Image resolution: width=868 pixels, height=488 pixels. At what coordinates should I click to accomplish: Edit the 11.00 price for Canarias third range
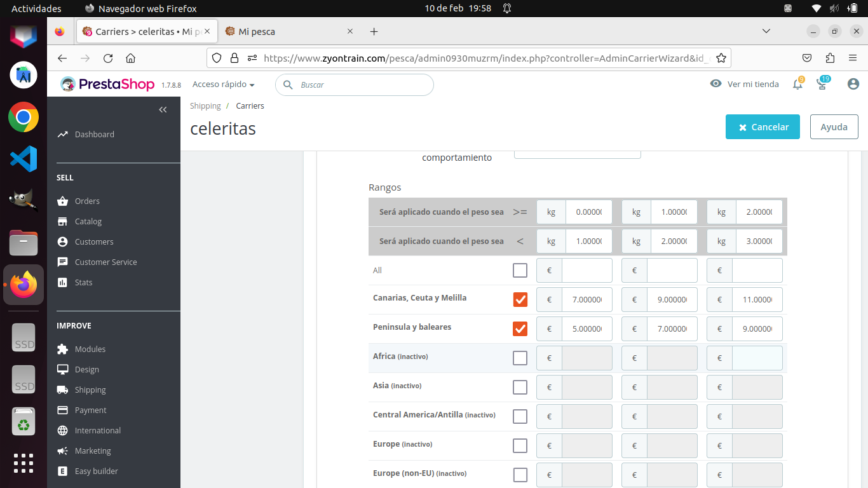pyautogui.click(x=757, y=299)
